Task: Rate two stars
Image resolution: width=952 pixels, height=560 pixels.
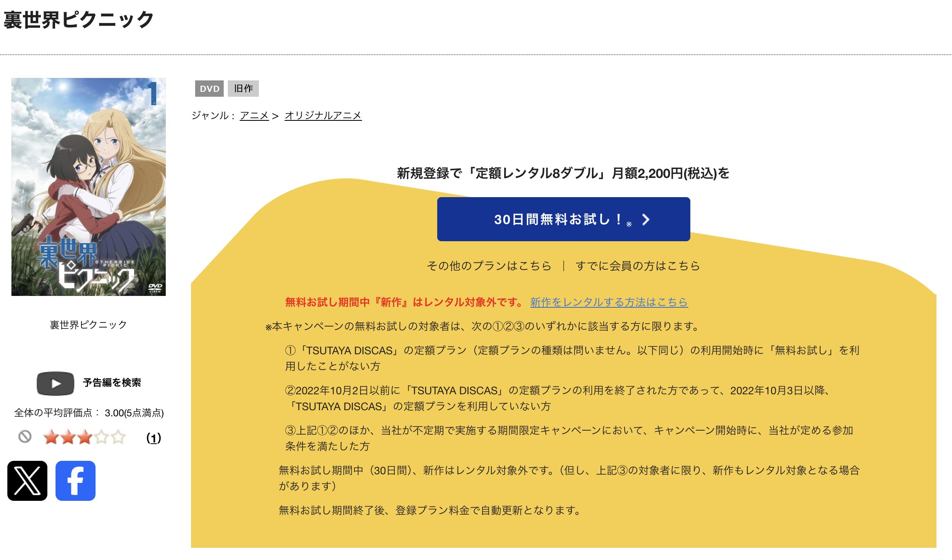Action: click(68, 437)
